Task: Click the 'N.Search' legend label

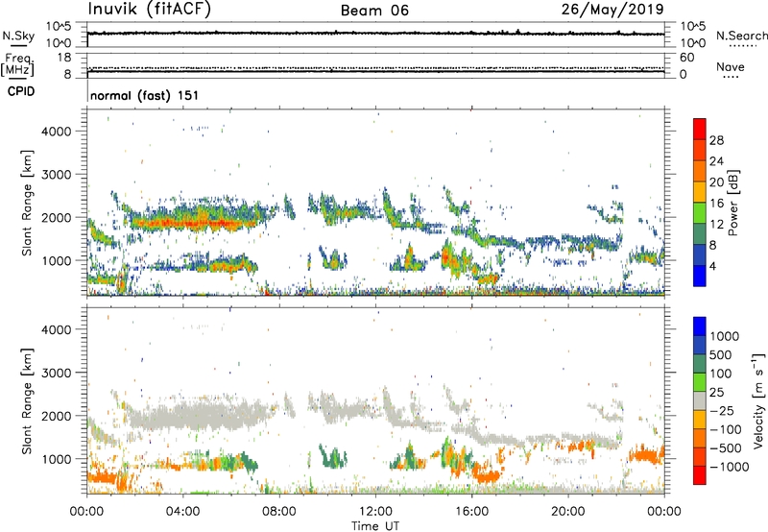Action: point(742,36)
